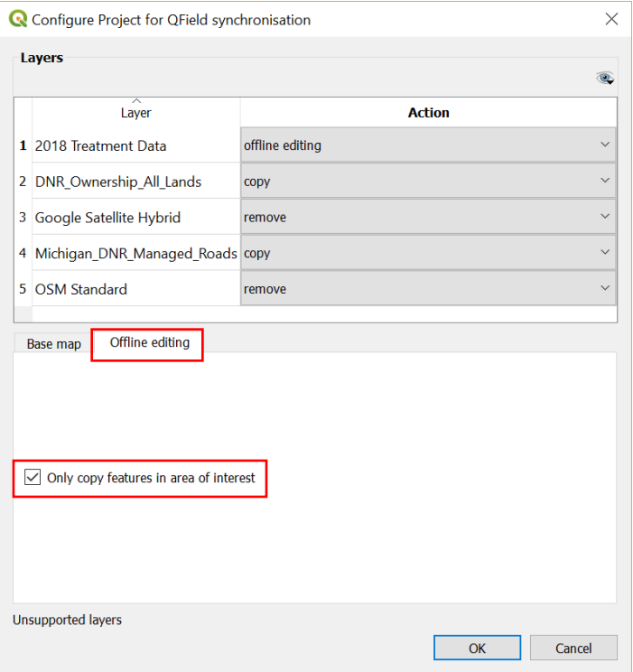The height and width of the screenshot is (672, 633).
Task: Click row header number 4
Action: point(23,253)
